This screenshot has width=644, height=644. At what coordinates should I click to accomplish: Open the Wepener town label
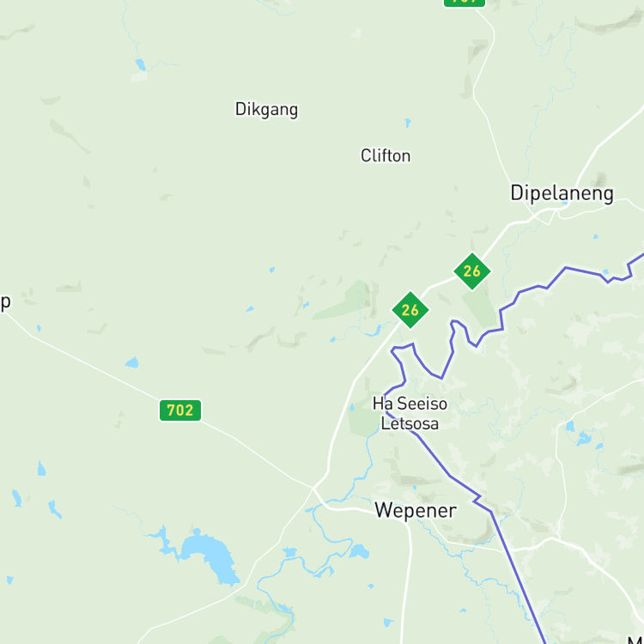[416, 511]
